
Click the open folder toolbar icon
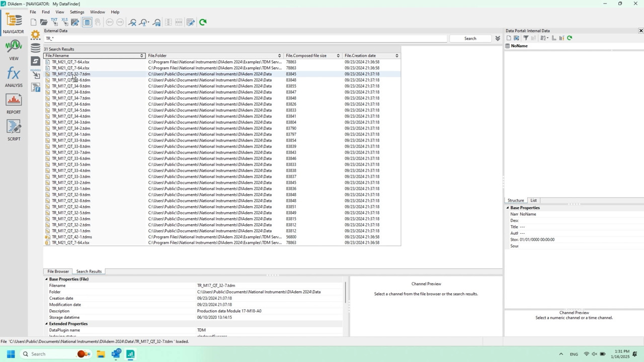(44, 22)
